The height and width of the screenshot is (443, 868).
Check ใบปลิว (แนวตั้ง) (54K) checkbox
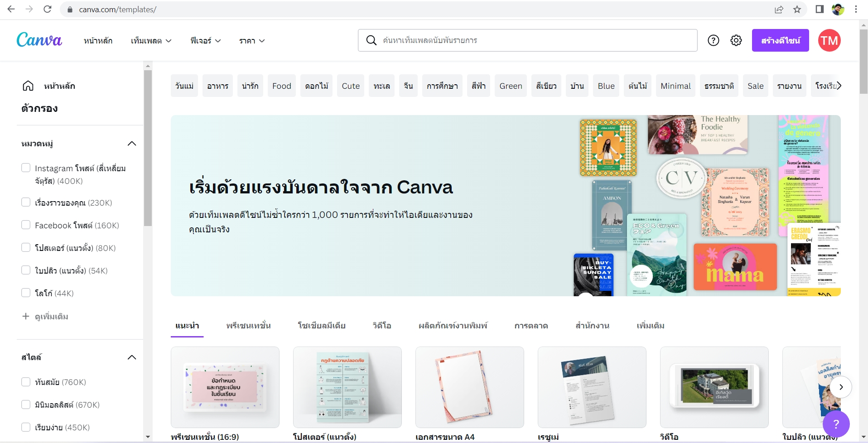pyautogui.click(x=26, y=270)
